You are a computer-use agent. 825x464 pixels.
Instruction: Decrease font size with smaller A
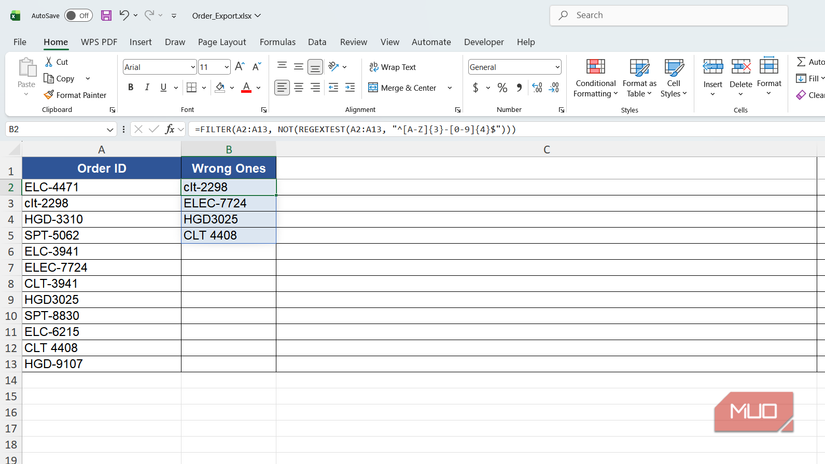coord(256,67)
